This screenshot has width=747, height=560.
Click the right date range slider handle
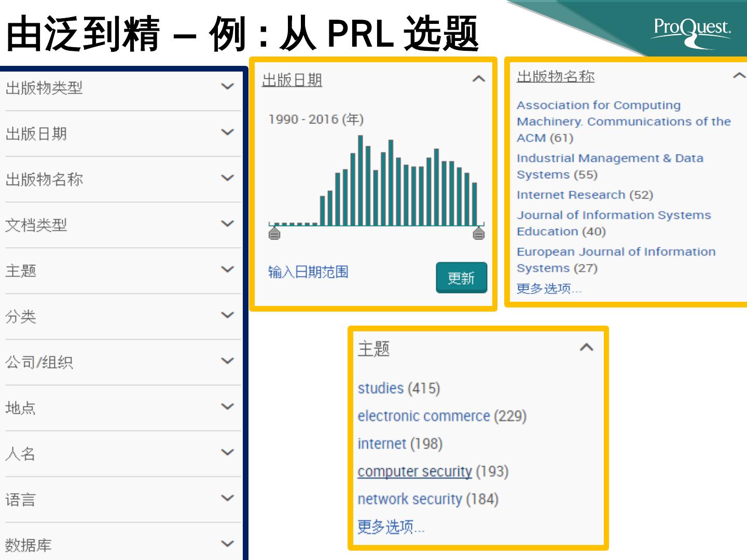479,233
